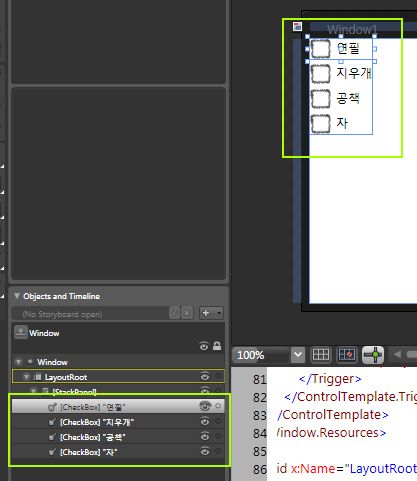Hide the 지우개 CheckBox element

pyautogui.click(x=205, y=421)
